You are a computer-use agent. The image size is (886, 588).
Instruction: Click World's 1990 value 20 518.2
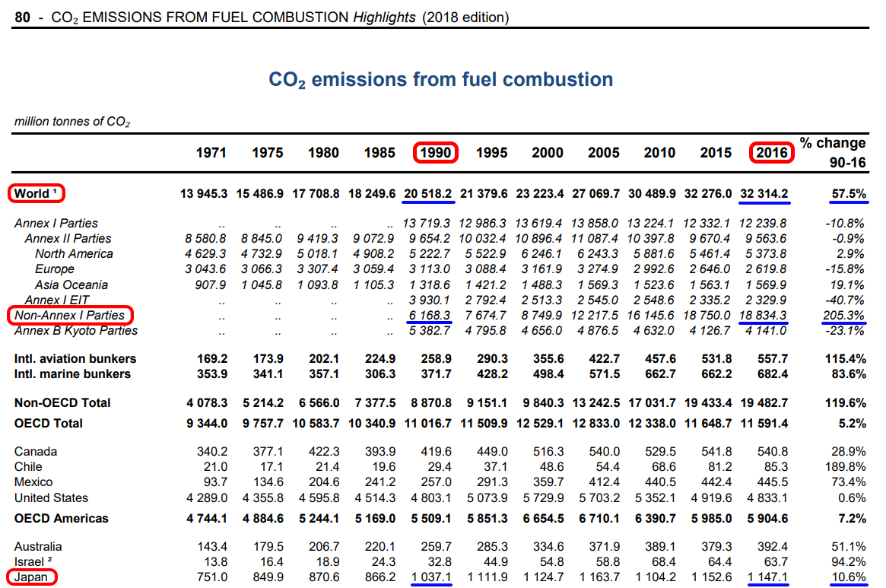[x=428, y=194]
